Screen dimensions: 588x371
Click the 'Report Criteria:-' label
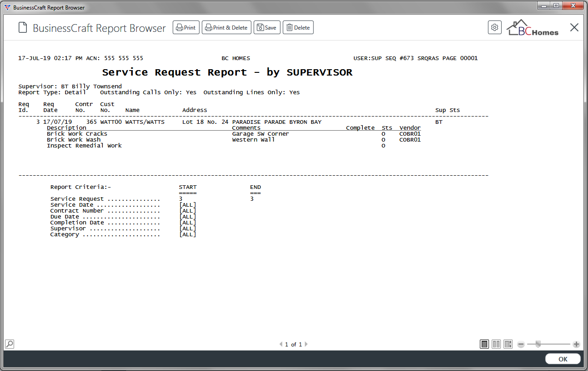(80, 187)
